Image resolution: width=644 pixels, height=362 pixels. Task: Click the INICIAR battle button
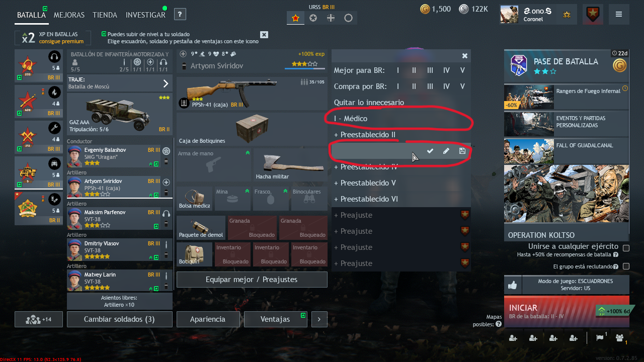(567, 312)
